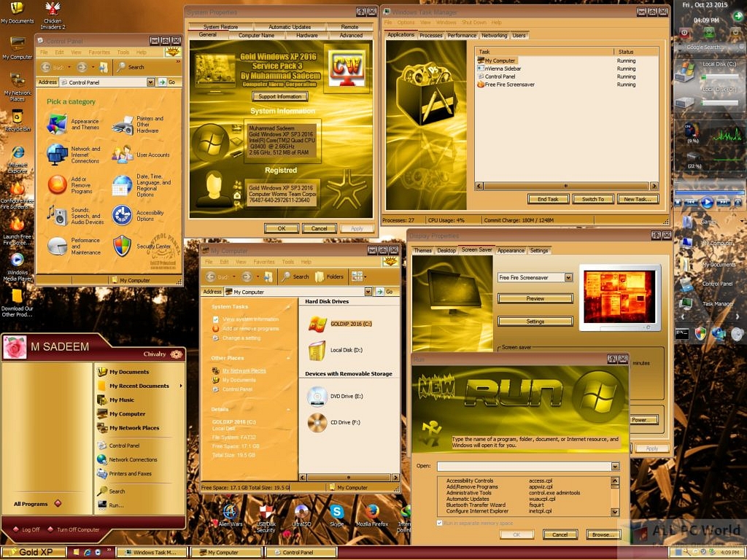Open the Favorites menu in the Control Panel window
Screen dimensions: 747x560
click(x=99, y=52)
